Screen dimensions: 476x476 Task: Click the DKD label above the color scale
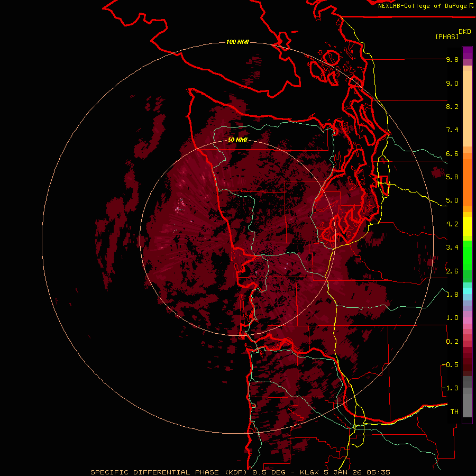[465, 32]
